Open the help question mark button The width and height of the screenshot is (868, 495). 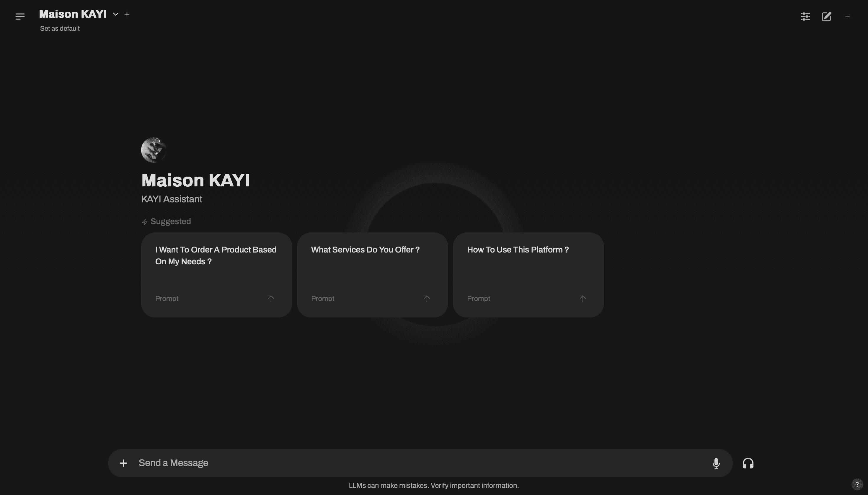tap(857, 484)
